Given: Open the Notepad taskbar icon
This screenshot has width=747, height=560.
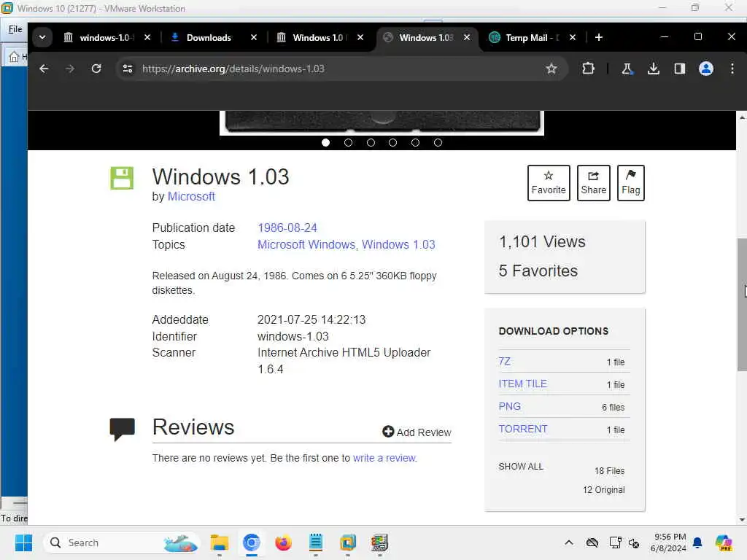Looking at the screenshot, I should click(315, 542).
